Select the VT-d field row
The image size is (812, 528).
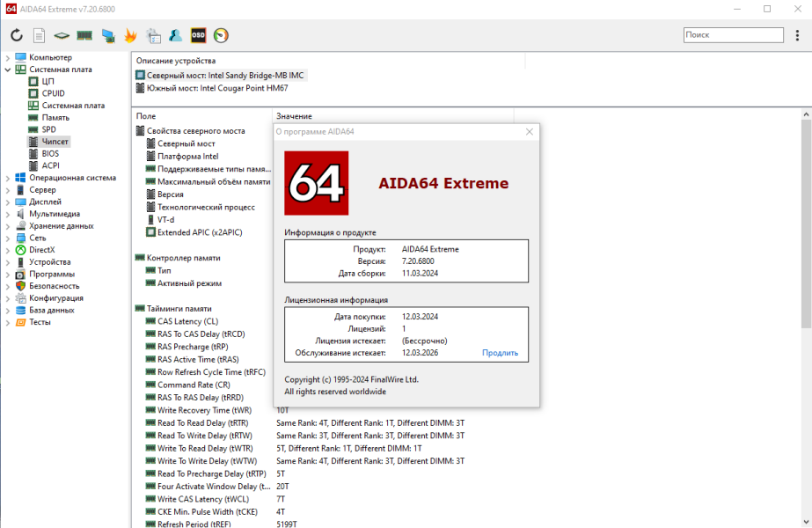point(160,220)
